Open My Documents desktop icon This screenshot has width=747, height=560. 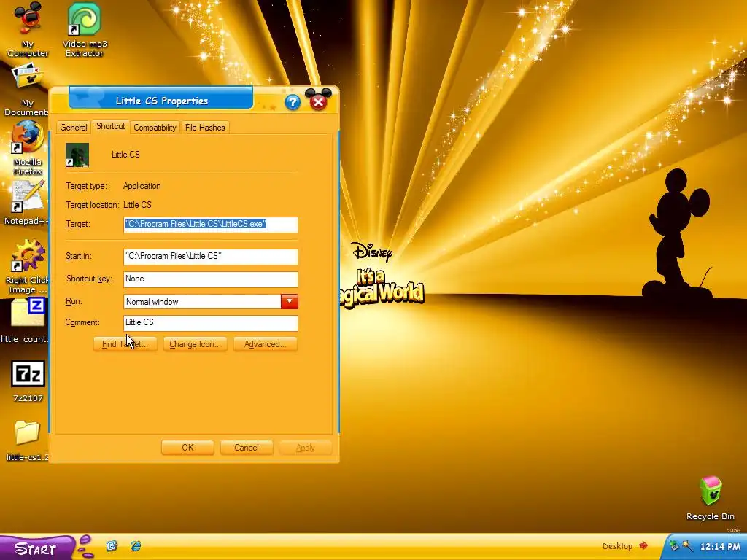[x=28, y=90]
